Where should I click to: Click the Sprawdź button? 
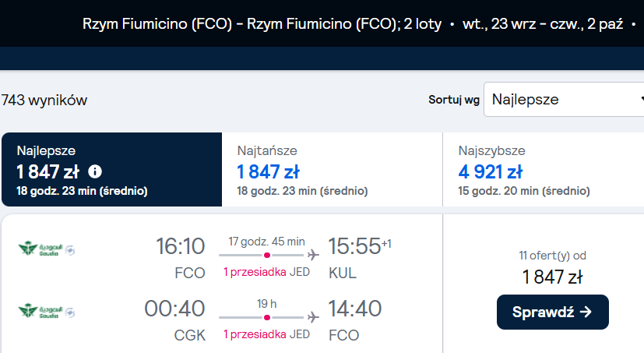pos(552,312)
